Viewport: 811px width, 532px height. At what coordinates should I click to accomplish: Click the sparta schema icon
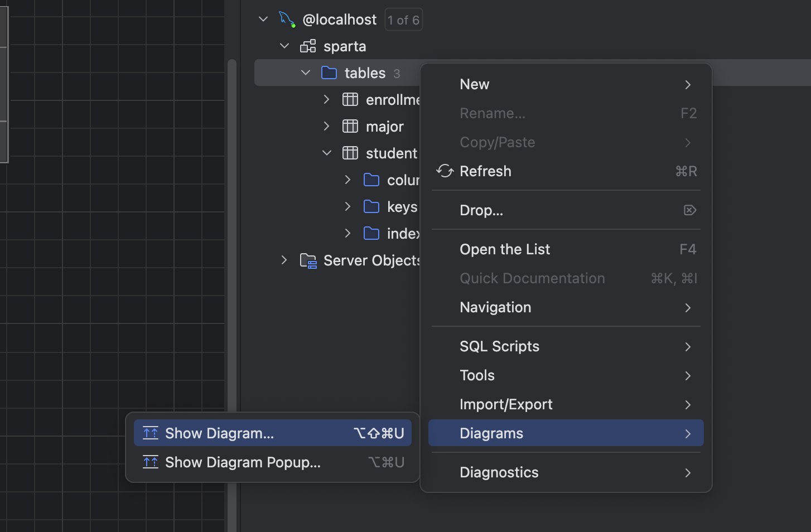tap(308, 46)
